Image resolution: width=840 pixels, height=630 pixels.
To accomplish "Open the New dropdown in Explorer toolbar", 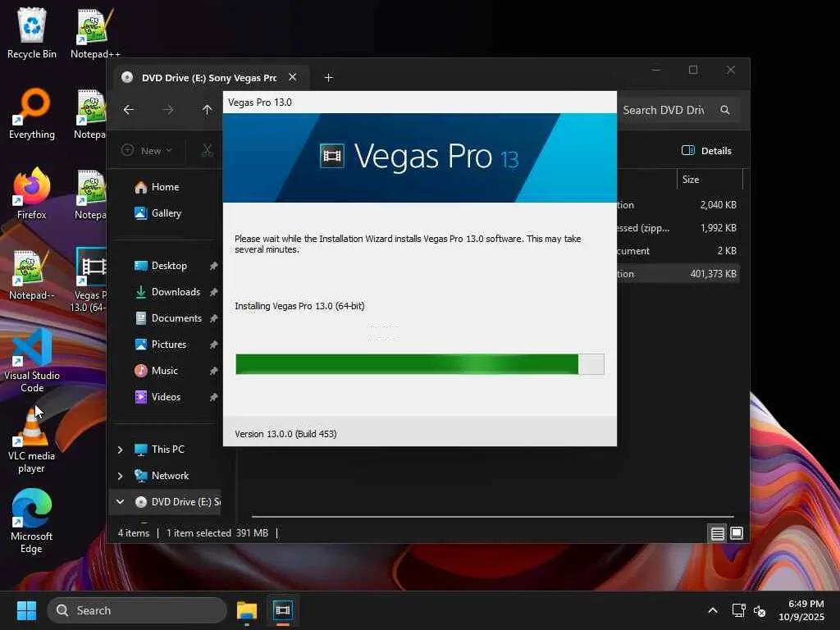I will (x=146, y=151).
